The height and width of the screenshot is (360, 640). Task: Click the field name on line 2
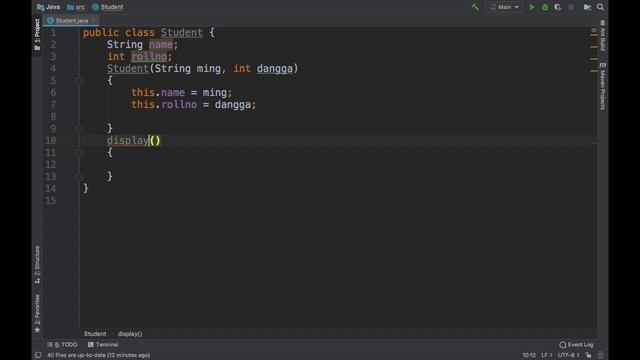161,44
